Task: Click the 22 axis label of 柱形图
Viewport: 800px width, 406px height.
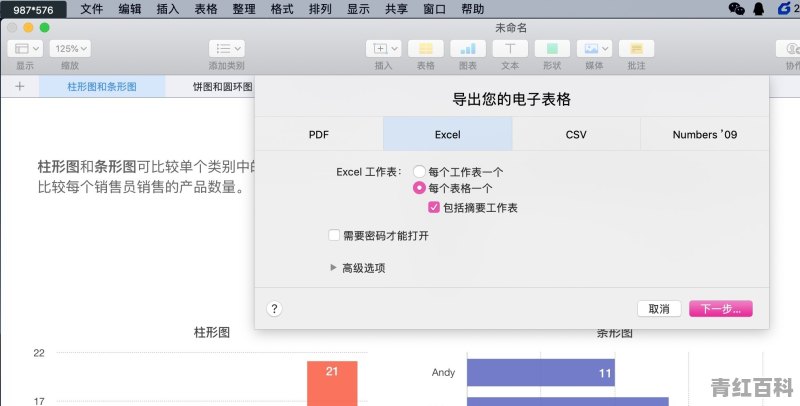Action: (x=39, y=353)
